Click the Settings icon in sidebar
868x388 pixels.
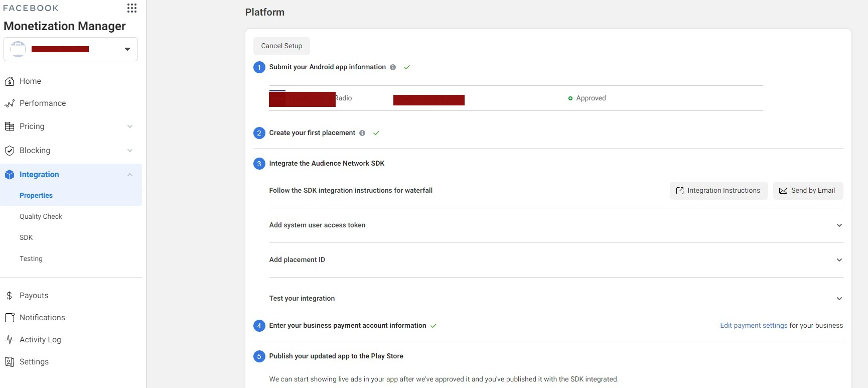click(x=10, y=362)
